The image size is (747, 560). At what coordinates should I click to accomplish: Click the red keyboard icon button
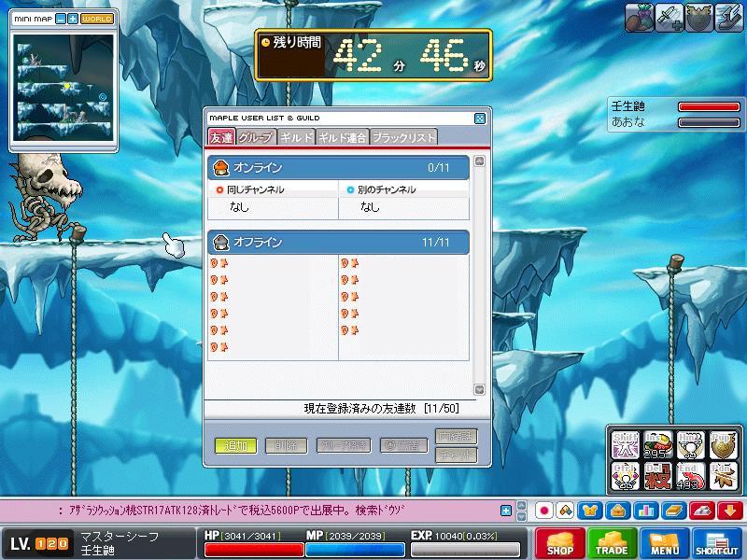702,511
